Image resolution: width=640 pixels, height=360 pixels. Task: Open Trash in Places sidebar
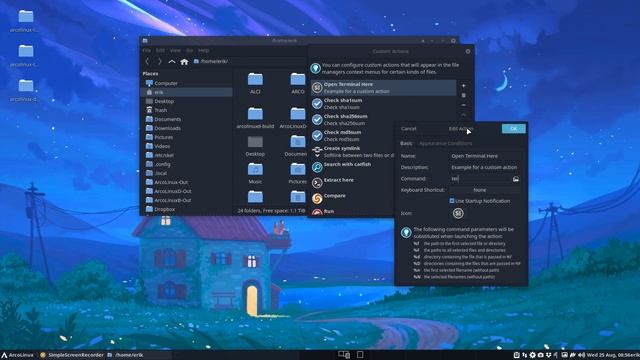pyautogui.click(x=187, y=110)
